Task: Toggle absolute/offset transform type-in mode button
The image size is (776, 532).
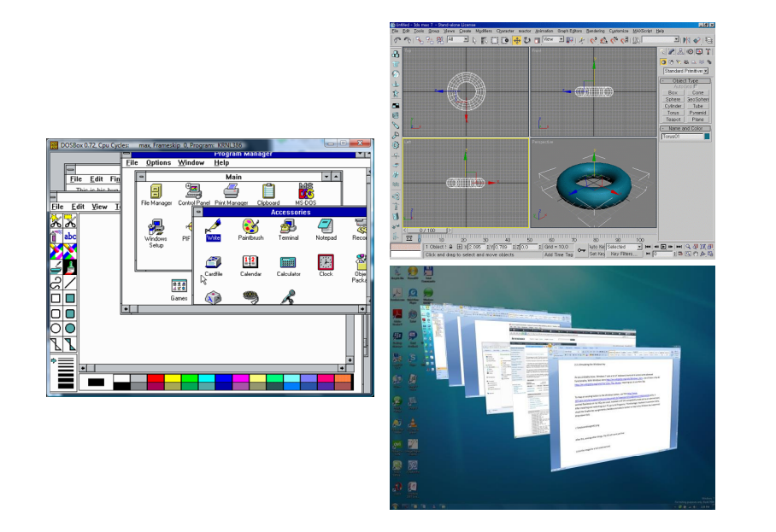Action: point(459,246)
